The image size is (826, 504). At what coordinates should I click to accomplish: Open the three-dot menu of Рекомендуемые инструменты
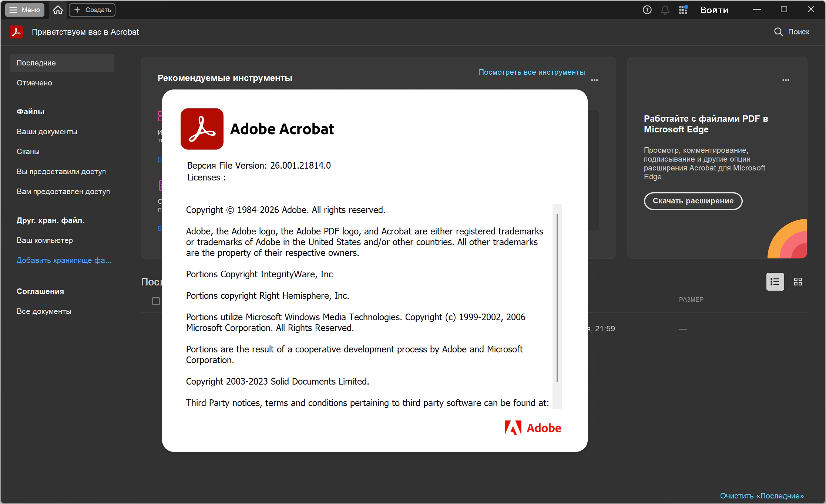[594, 80]
